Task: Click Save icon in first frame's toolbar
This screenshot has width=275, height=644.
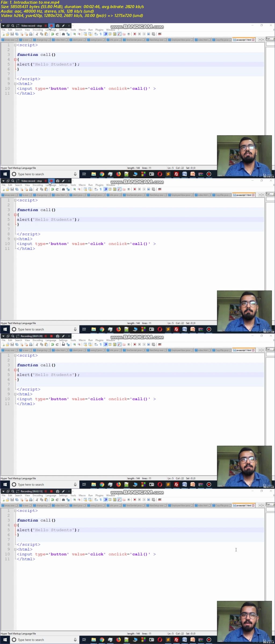Action: (x=12, y=34)
